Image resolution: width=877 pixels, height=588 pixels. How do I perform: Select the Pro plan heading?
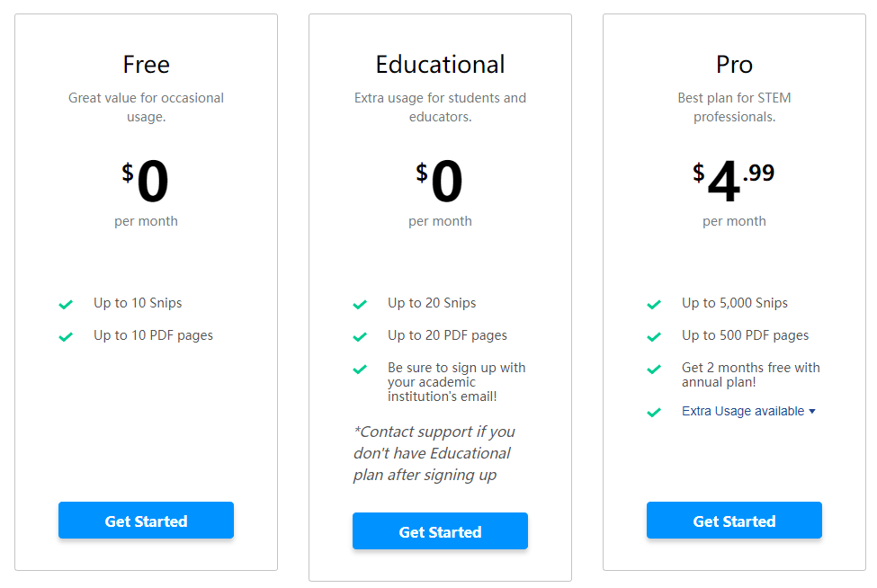pos(734,65)
